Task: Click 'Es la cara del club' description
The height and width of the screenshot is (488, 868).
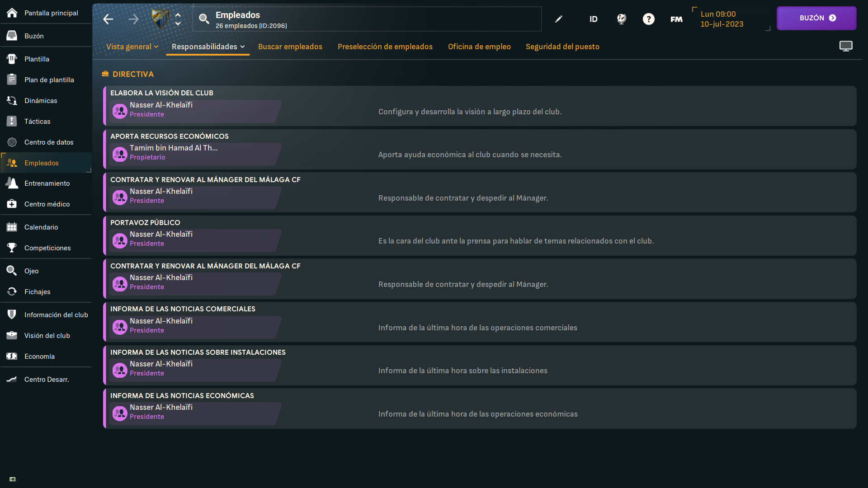Action: coord(516,241)
